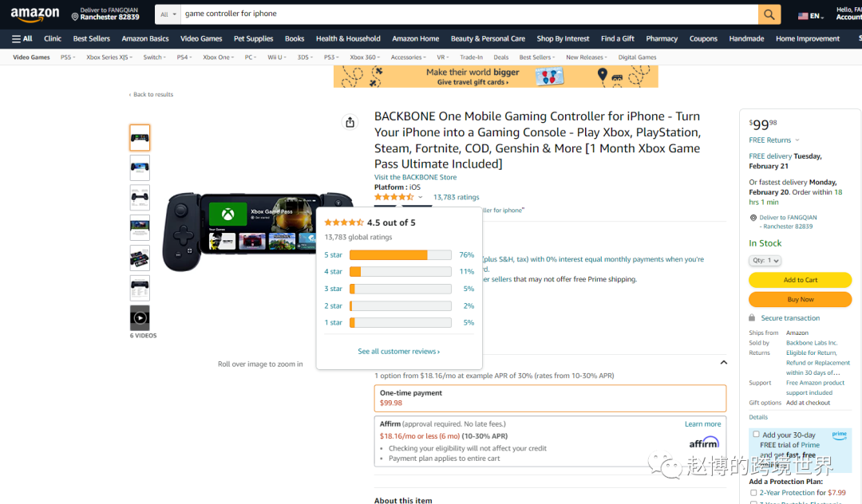
Task: Click the US flag language icon
Action: (803, 16)
